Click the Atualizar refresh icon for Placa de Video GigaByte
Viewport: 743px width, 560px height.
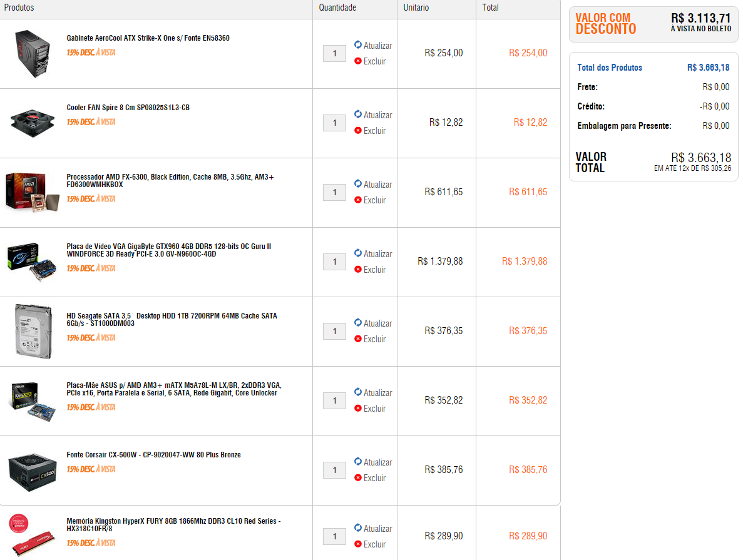click(358, 253)
